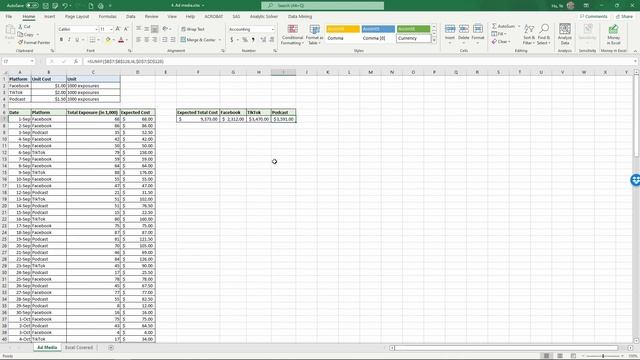Click the Save icon in title bar
This screenshot has width=640, height=360.
point(46,6)
